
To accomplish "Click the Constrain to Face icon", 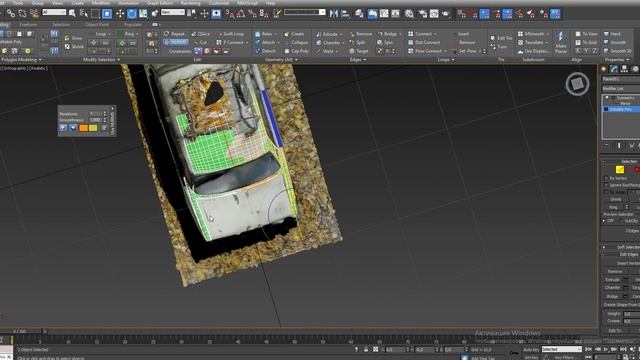I will [217, 51].
